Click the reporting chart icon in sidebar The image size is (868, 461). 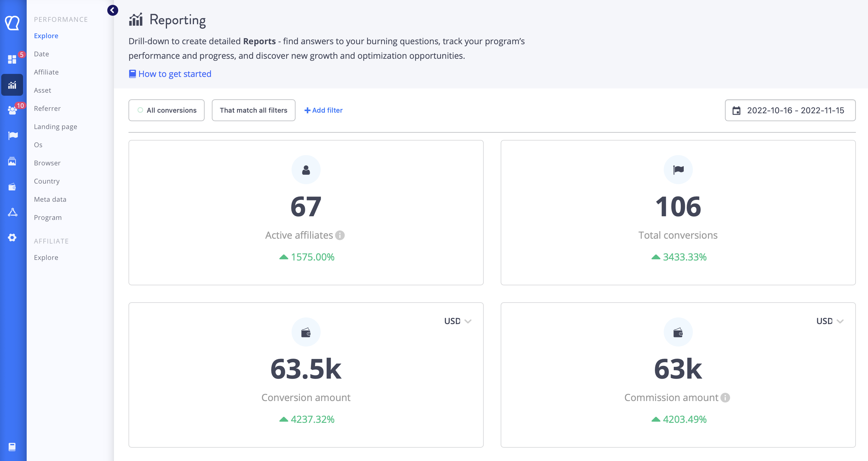tap(12, 85)
